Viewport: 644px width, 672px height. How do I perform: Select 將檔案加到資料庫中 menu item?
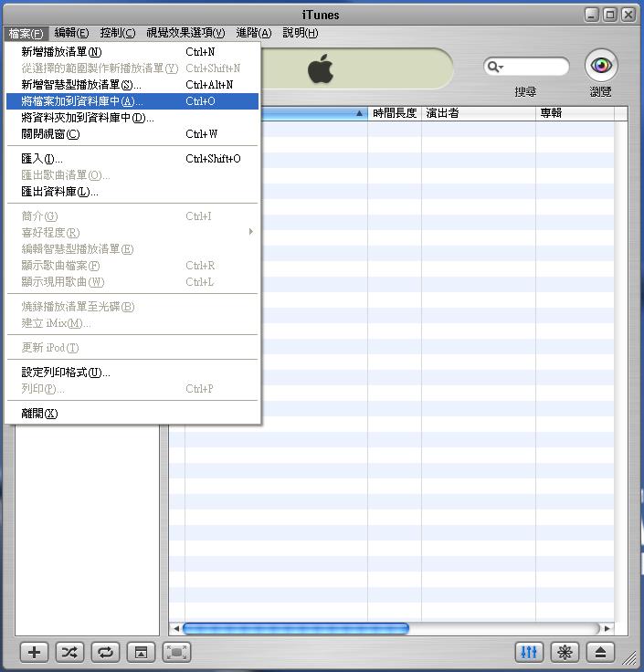(x=82, y=101)
